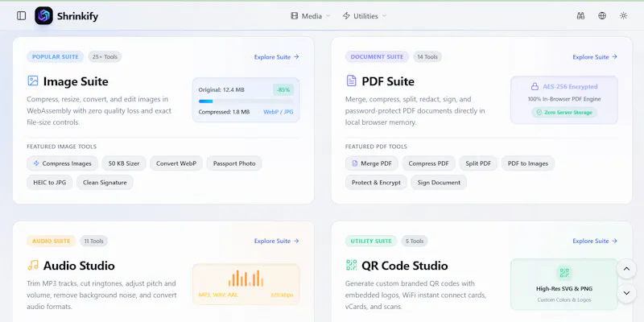Image resolution: width=644 pixels, height=322 pixels.
Task: Open Explore Suite for Audio Studio
Action: [x=276, y=241]
